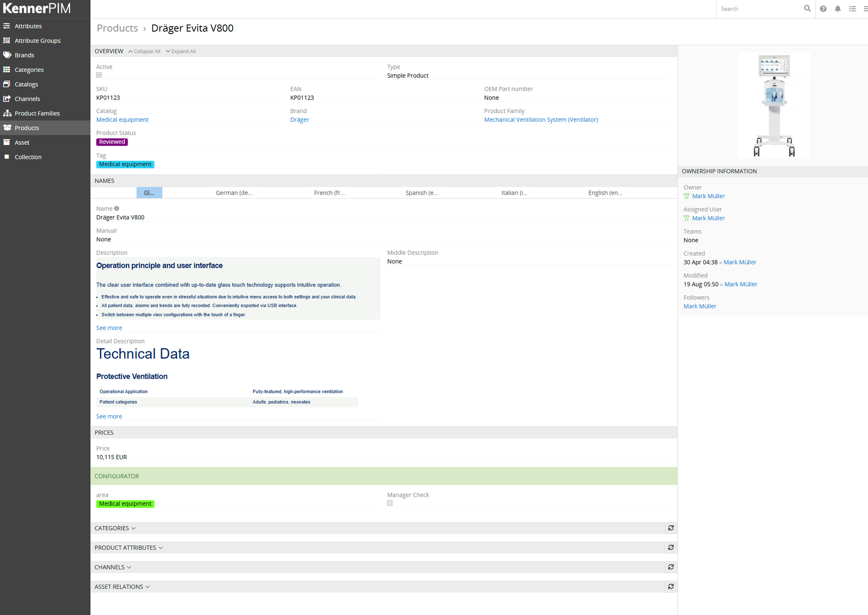The image size is (868, 615).
Task: Switch to the French names tab
Action: [329, 193]
